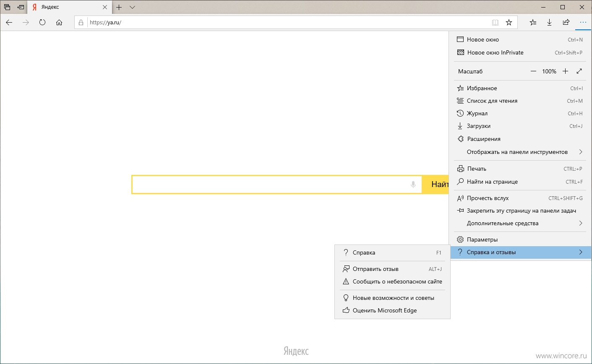The width and height of the screenshot is (592, 364).
Task: Open the Reading view book icon
Action: [495, 23]
